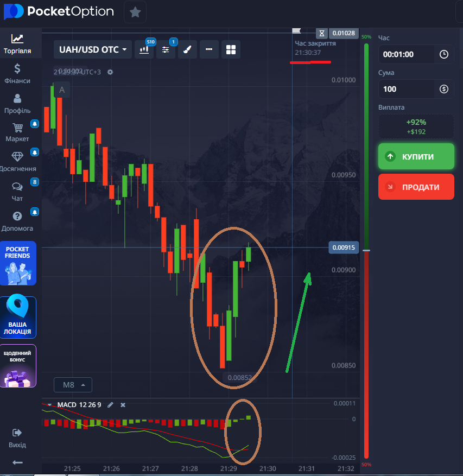This screenshot has width=463, height=476.
Task: Click the green КУПИТИ button
Action: tap(416, 156)
